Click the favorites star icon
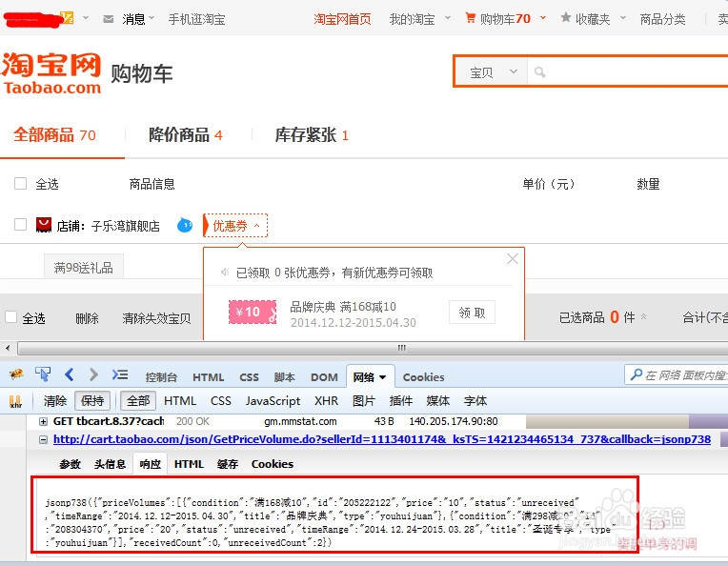This screenshot has height=566, width=728. point(565,18)
